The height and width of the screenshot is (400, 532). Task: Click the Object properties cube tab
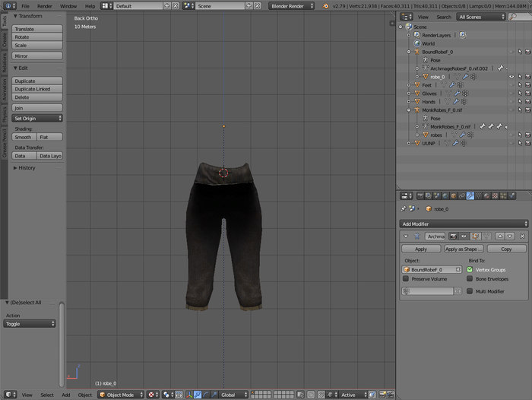pos(453,195)
